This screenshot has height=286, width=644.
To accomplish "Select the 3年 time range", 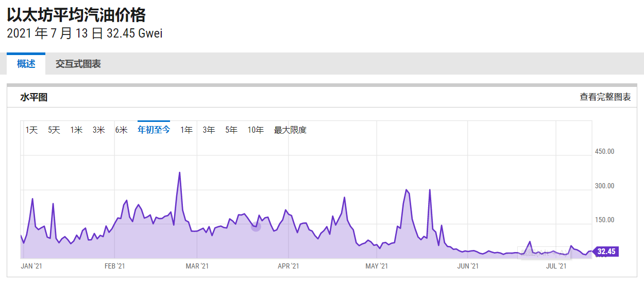I will [x=209, y=130].
